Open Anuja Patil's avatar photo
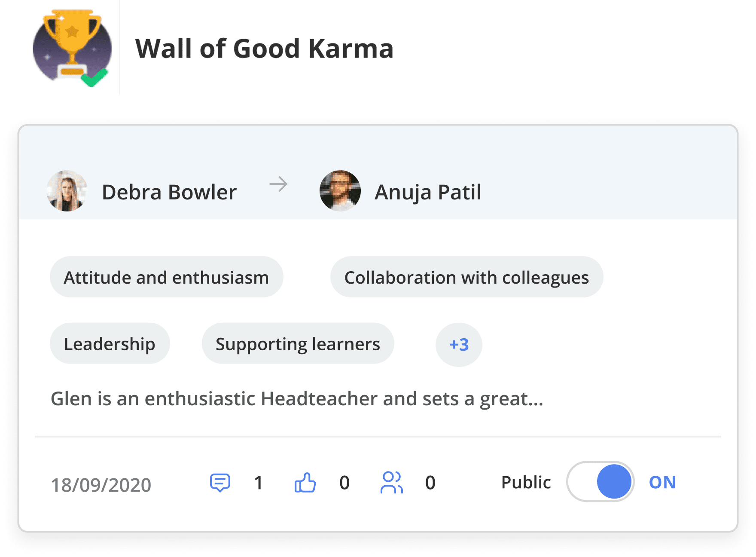The height and width of the screenshot is (557, 756). (340, 191)
